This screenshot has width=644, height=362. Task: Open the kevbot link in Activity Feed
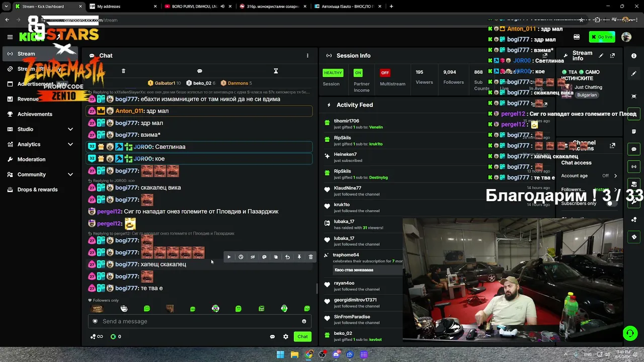[375, 340]
